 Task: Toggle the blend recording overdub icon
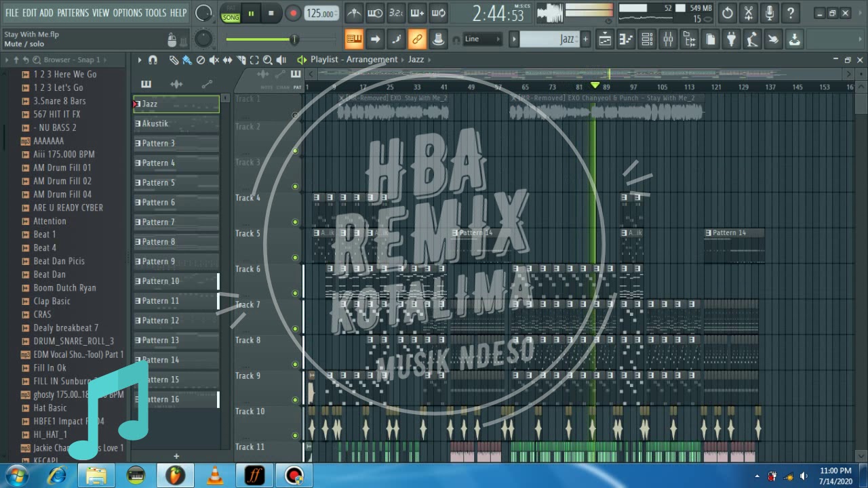click(417, 13)
